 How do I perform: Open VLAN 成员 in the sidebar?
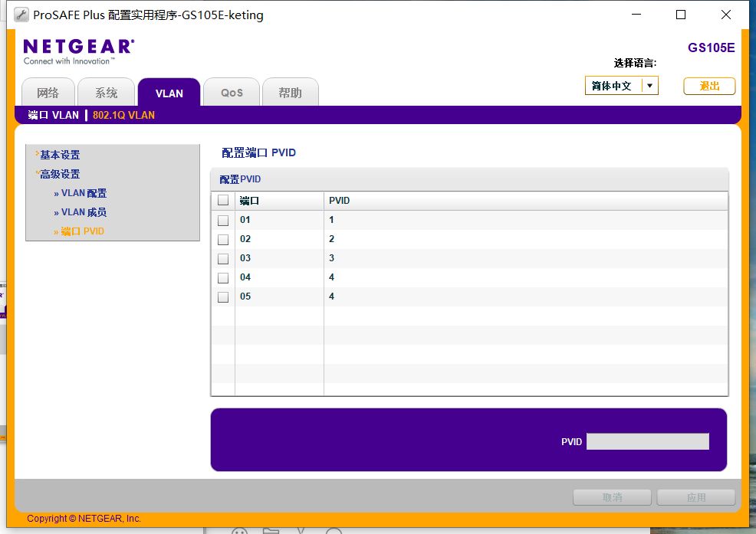[81, 212]
